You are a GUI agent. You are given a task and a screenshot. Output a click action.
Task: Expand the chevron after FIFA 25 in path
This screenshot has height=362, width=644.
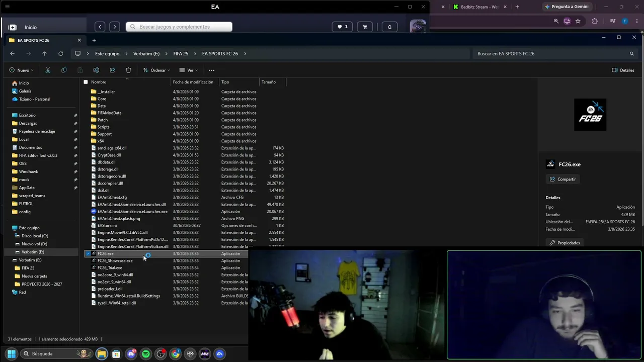click(x=195, y=54)
